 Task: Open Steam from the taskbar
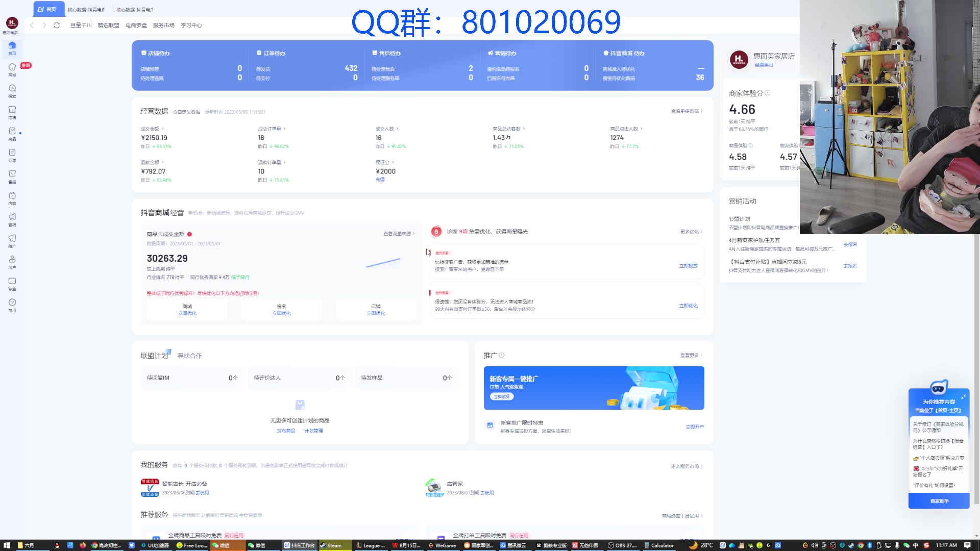pyautogui.click(x=335, y=545)
